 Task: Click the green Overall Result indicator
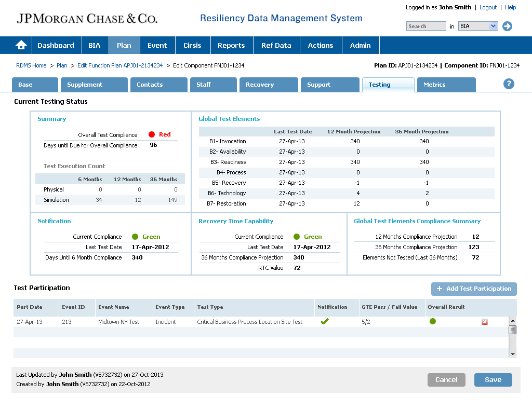432,322
